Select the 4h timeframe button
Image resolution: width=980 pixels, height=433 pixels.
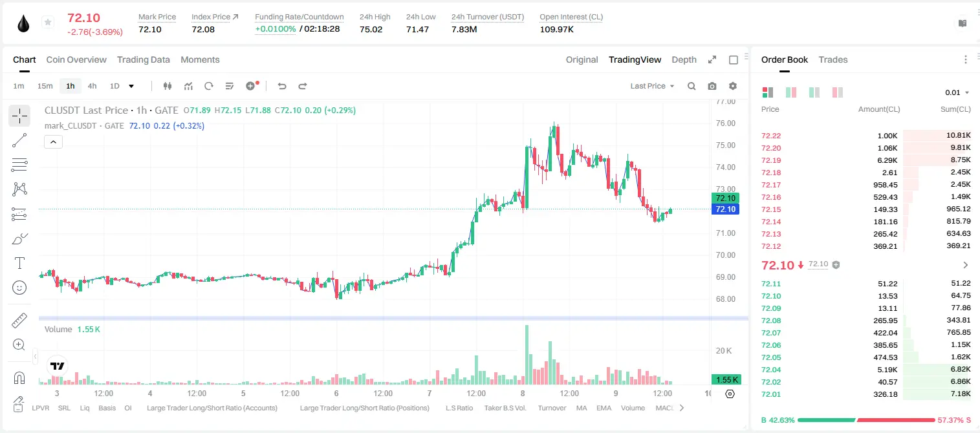pos(93,86)
